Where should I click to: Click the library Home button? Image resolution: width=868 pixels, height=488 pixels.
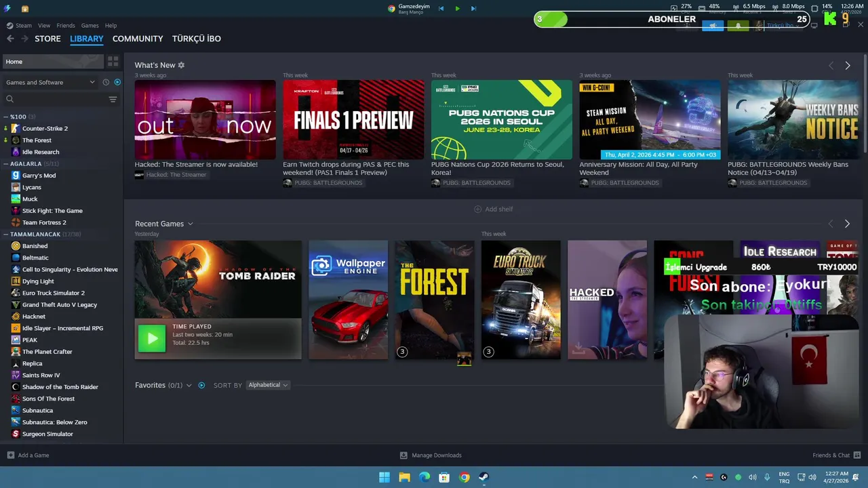pos(53,62)
